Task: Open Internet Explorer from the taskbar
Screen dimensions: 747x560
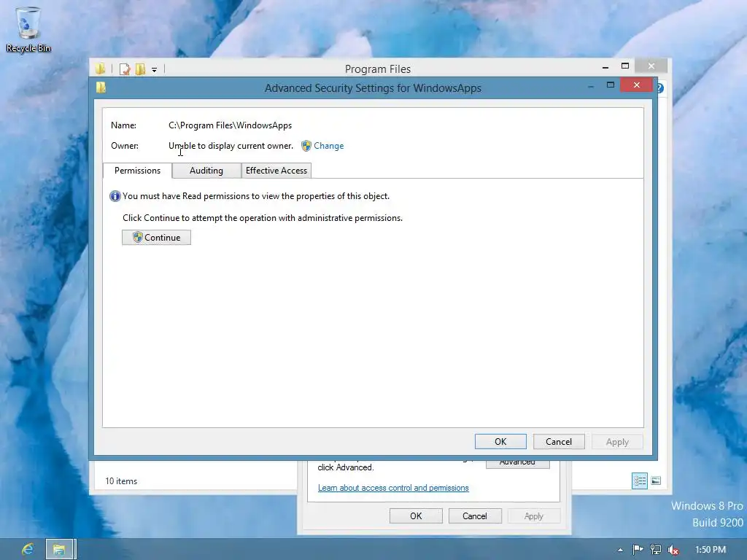Action: 28,550
